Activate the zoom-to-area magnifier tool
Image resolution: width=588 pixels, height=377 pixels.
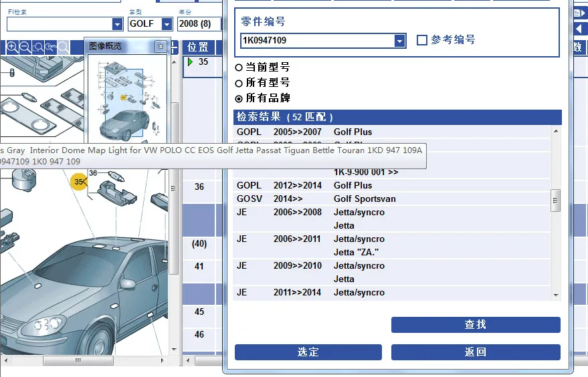tap(38, 47)
